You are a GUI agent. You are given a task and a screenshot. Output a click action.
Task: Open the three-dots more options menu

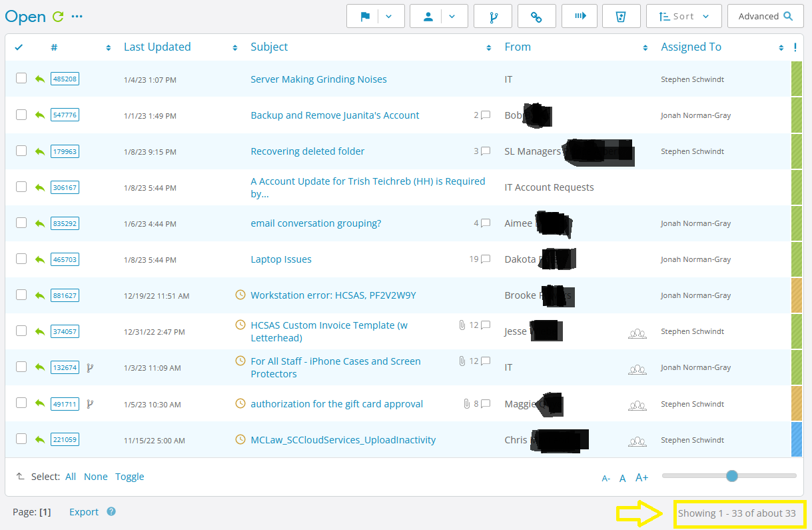point(77,17)
